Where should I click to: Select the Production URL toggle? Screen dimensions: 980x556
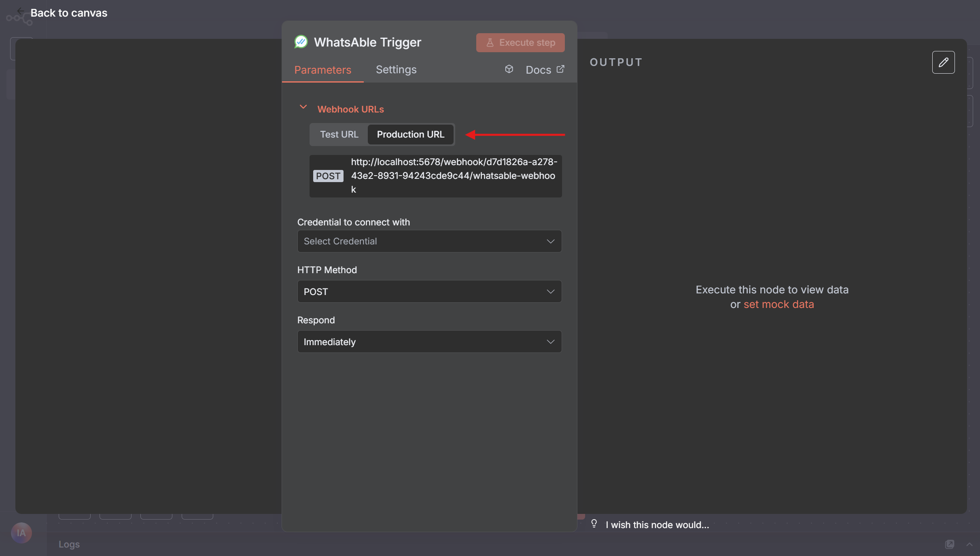[410, 134]
